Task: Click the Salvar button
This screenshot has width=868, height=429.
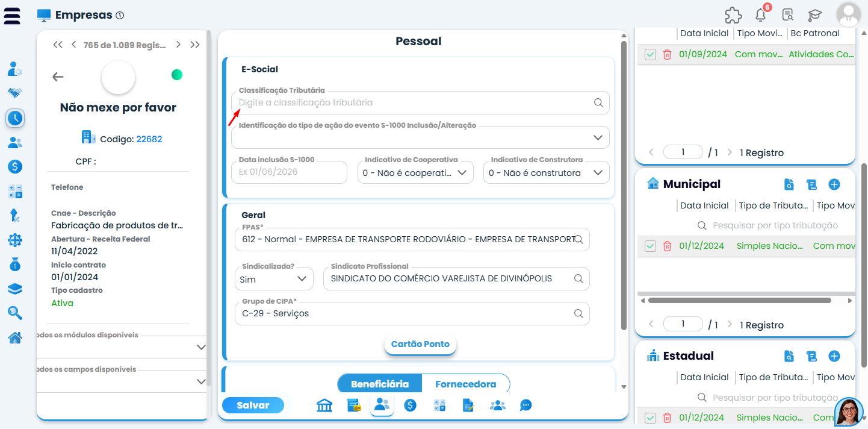Action: tap(253, 406)
